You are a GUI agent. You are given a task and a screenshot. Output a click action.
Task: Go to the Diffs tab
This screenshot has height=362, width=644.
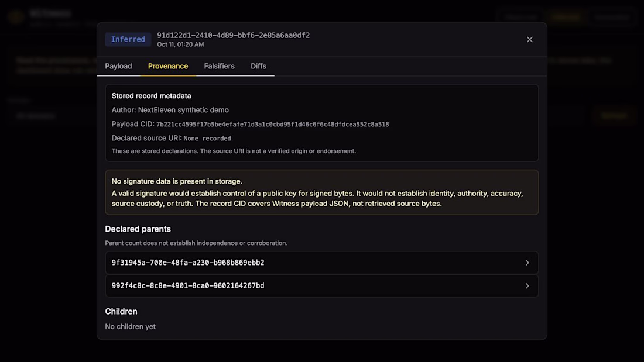coord(258,66)
